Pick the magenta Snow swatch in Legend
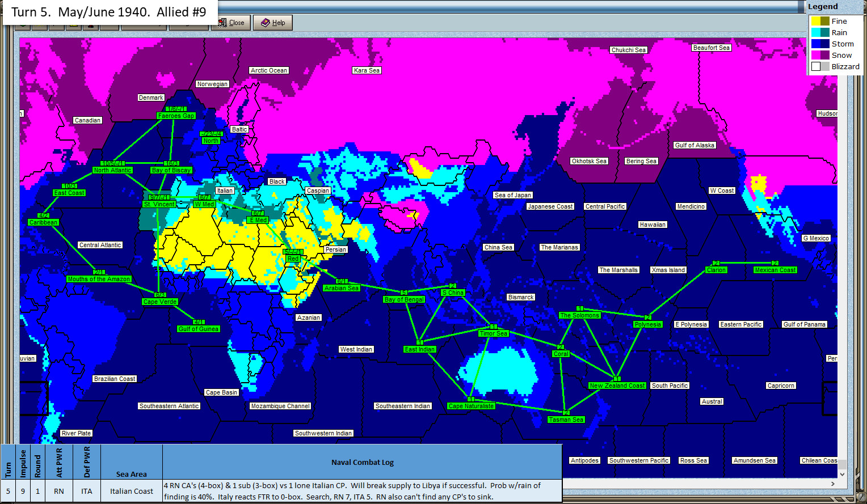Viewport: 867px width, 504px height. pos(816,55)
